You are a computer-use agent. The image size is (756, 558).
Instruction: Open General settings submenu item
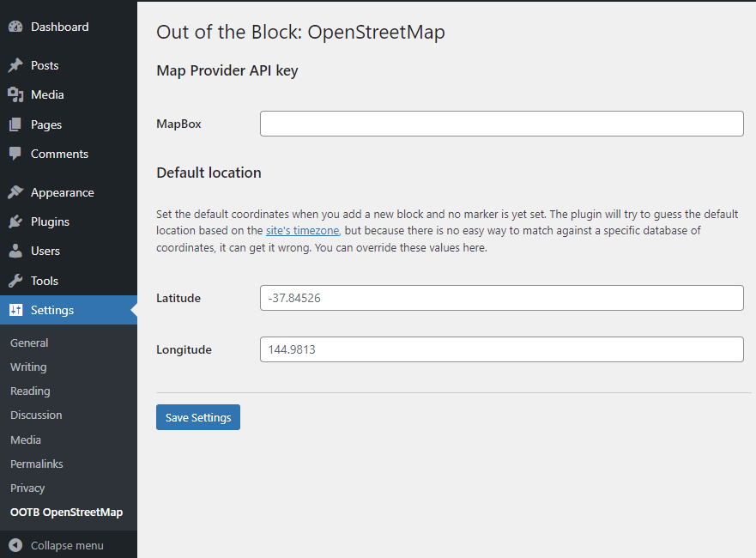click(x=29, y=343)
